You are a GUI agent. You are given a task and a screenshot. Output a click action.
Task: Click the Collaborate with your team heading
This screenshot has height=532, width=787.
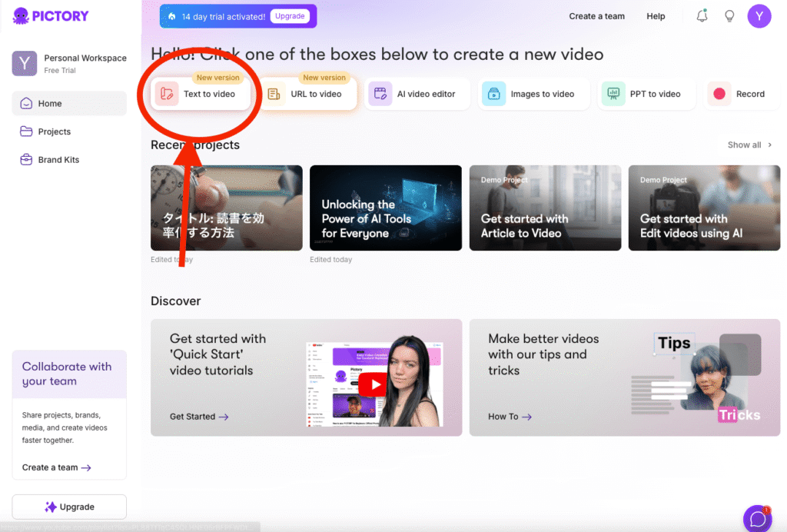pyautogui.click(x=67, y=374)
